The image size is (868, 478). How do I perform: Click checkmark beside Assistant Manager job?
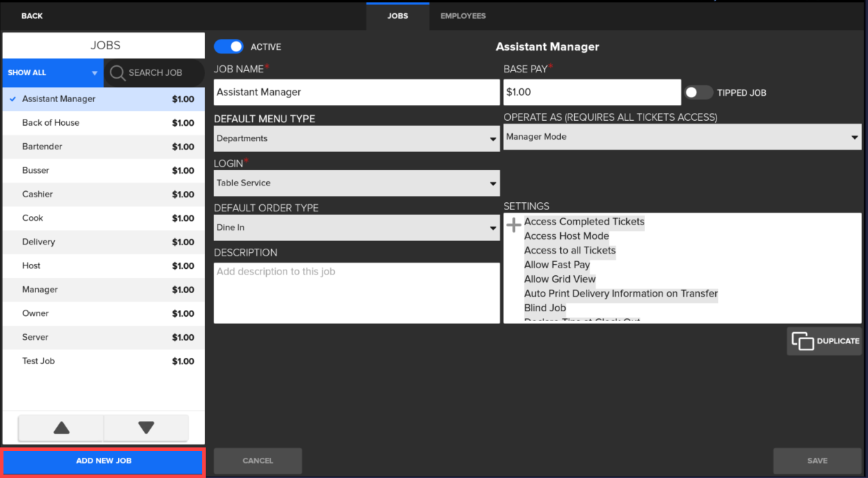(x=13, y=99)
